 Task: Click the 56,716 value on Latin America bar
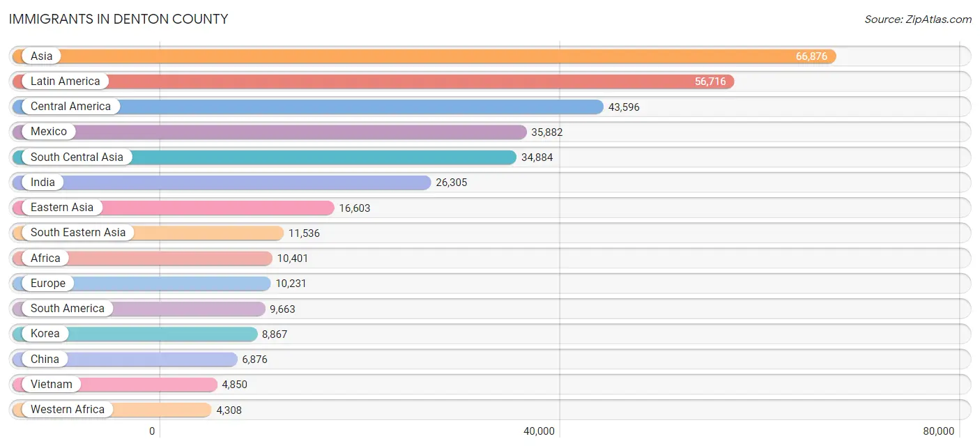coord(710,82)
